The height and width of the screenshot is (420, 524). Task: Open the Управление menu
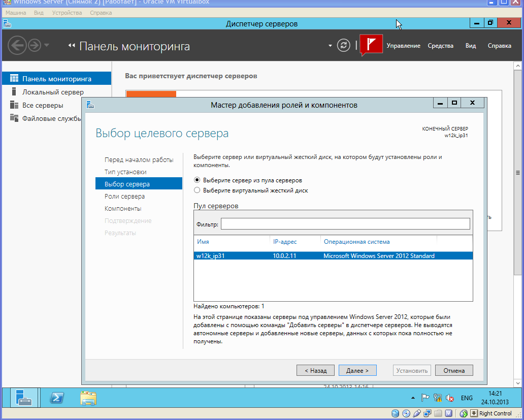[403, 46]
